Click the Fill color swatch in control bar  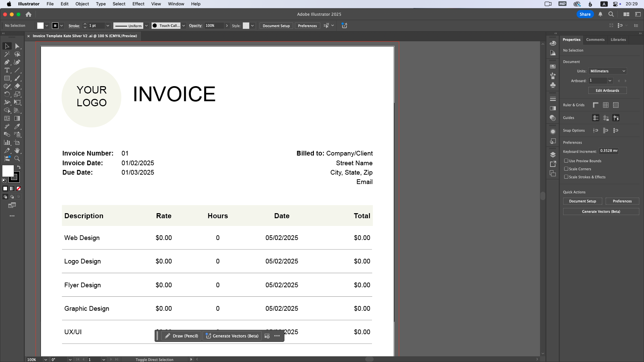(x=40, y=25)
